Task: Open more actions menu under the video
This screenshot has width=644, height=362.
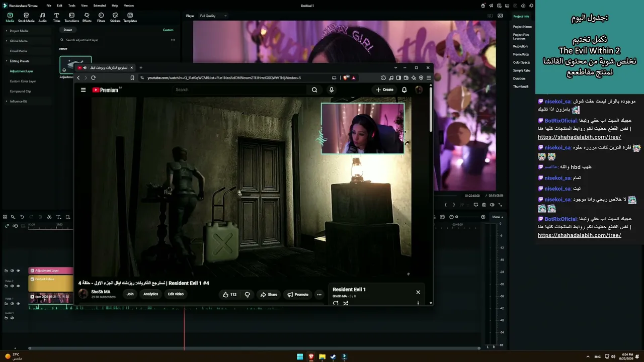Action: tap(319, 295)
